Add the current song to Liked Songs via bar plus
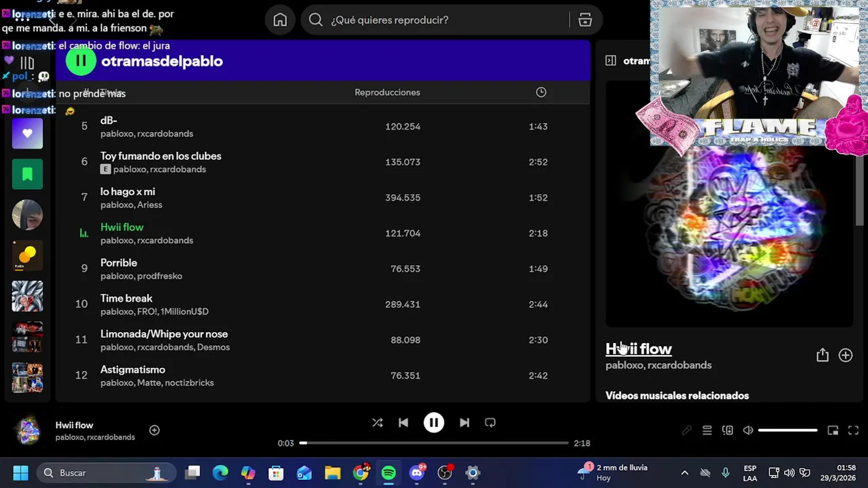Viewport: 868px width, 488px height. [x=155, y=430]
